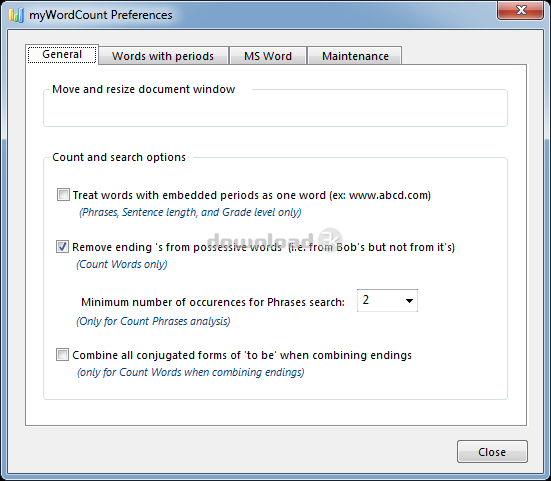The width and height of the screenshot is (551, 481).
Task: Click the 'myWordCount Preferences' window title
Action: 101,15
